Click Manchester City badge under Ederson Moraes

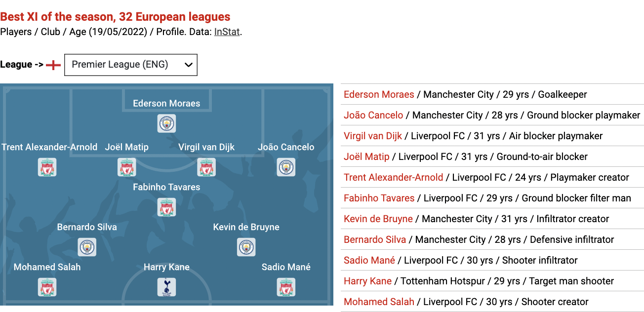(x=166, y=123)
